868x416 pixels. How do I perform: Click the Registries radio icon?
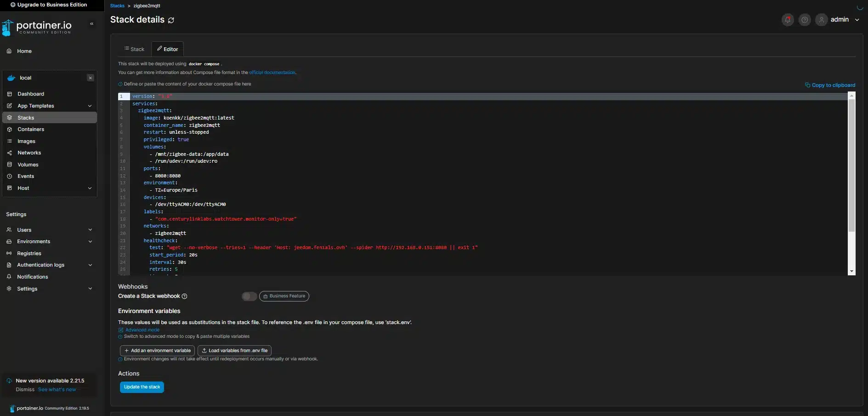[9, 253]
